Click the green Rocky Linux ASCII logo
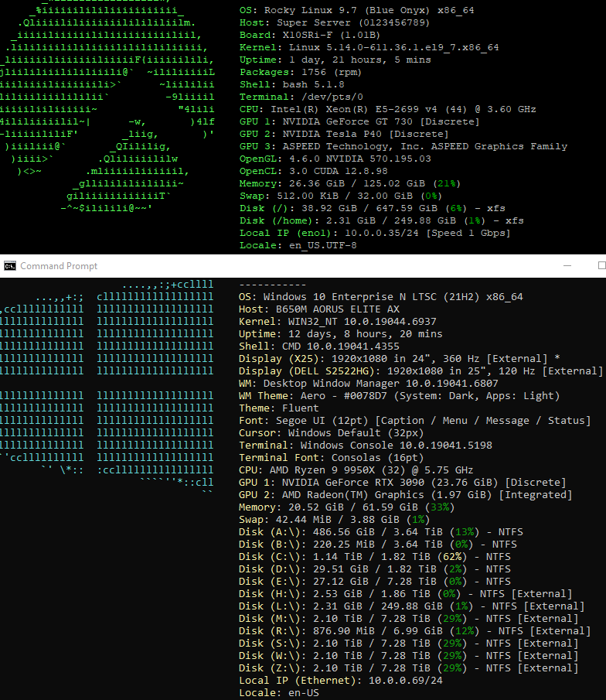 (x=107, y=106)
